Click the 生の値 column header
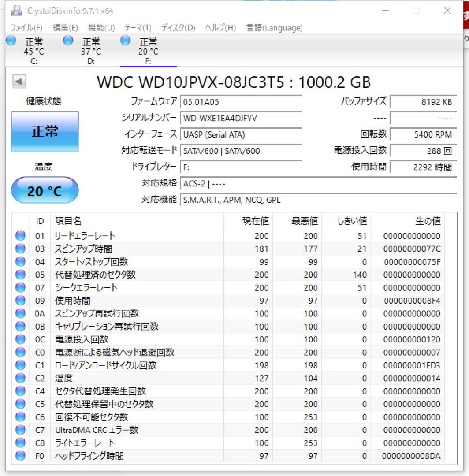This screenshot has width=469, height=476. click(427, 221)
